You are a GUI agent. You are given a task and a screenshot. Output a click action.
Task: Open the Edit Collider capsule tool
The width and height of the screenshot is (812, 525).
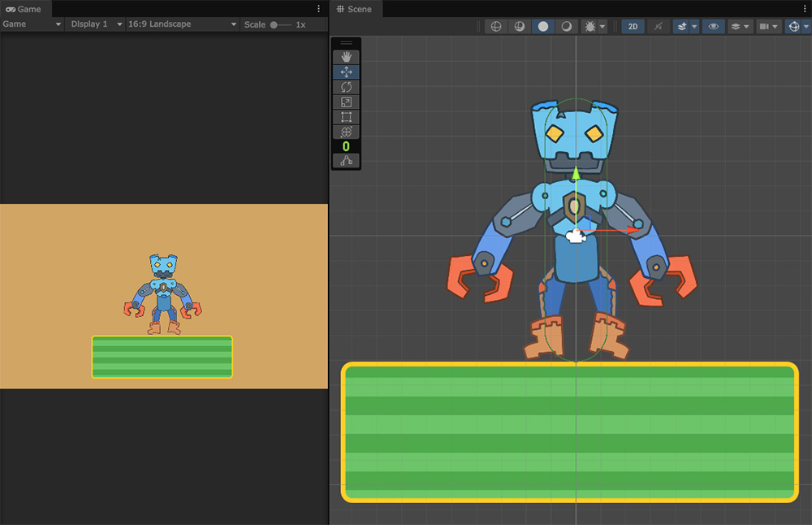[x=346, y=146]
